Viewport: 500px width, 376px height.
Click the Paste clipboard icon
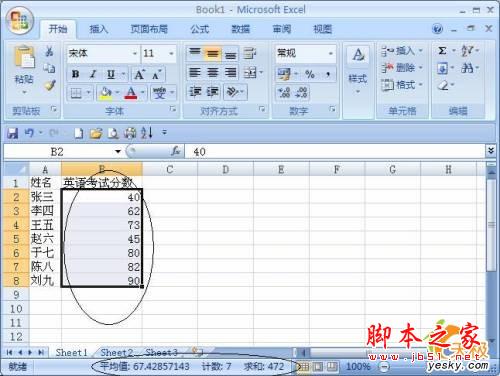coord(24,58)
